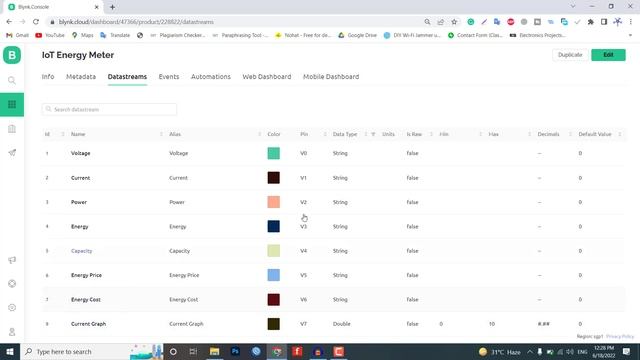Viewport: 640px width, 360px height.
Task: Open the browser extensions puzzle icon
Action: [590, 22]
